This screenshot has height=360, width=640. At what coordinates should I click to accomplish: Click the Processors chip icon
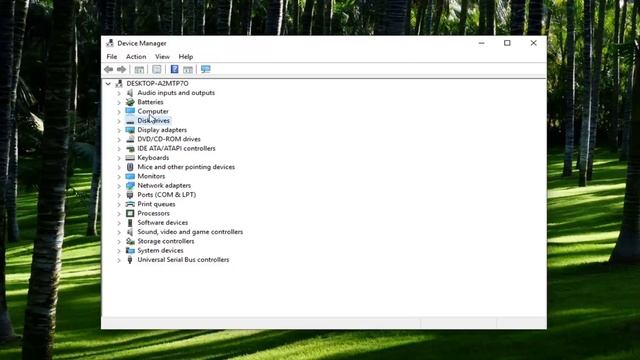(130, 213)
